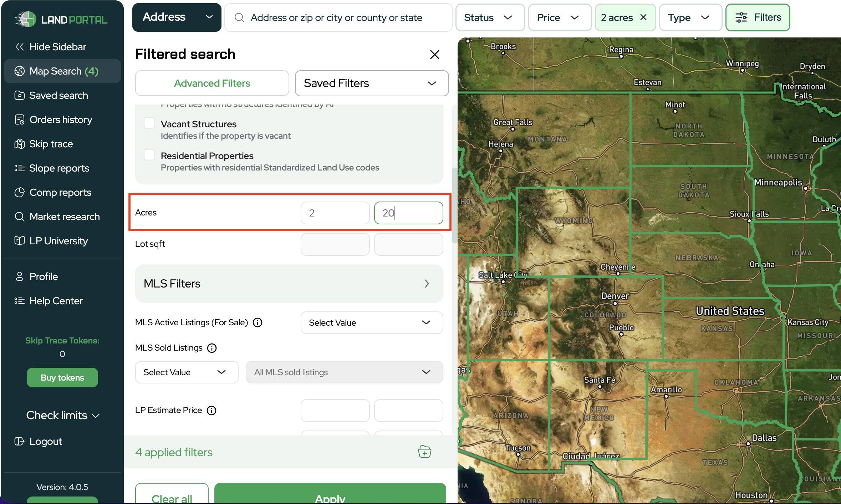
Task: Click the Skip trace sidebar icon
Action: 19,144
